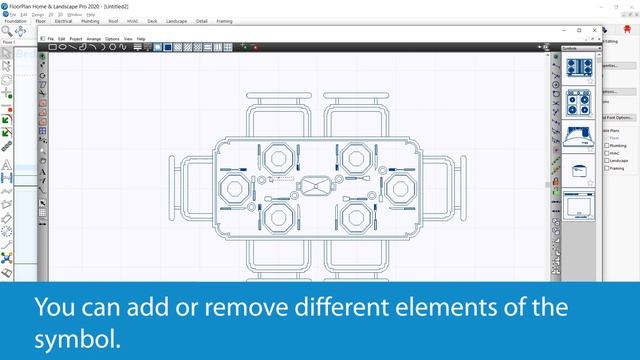Select the text letter A tool

(x=7, y=165)
